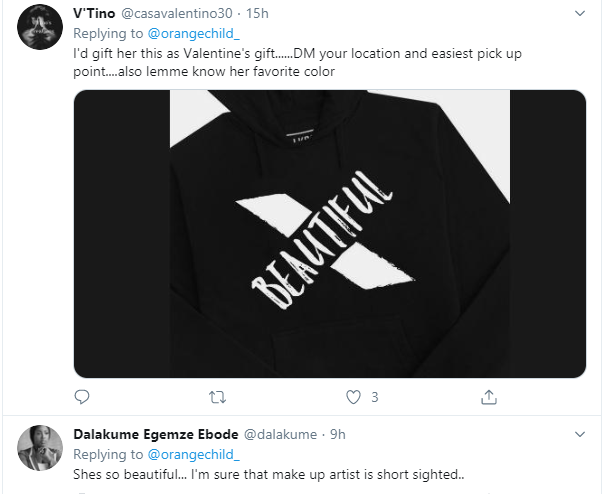Like V'Tino's tweet with 3 likes
This screenshot has width=610, height=494.
point(352,398)
